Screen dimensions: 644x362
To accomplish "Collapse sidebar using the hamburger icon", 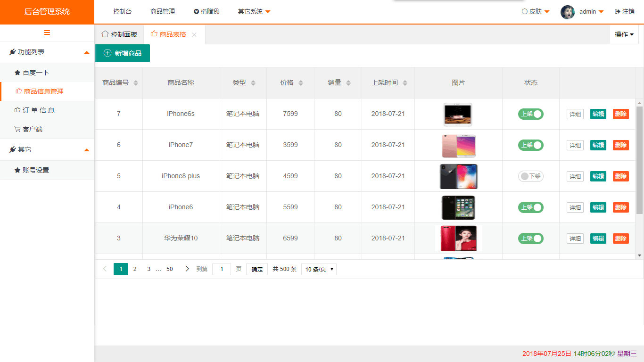I will coord(47,33).
